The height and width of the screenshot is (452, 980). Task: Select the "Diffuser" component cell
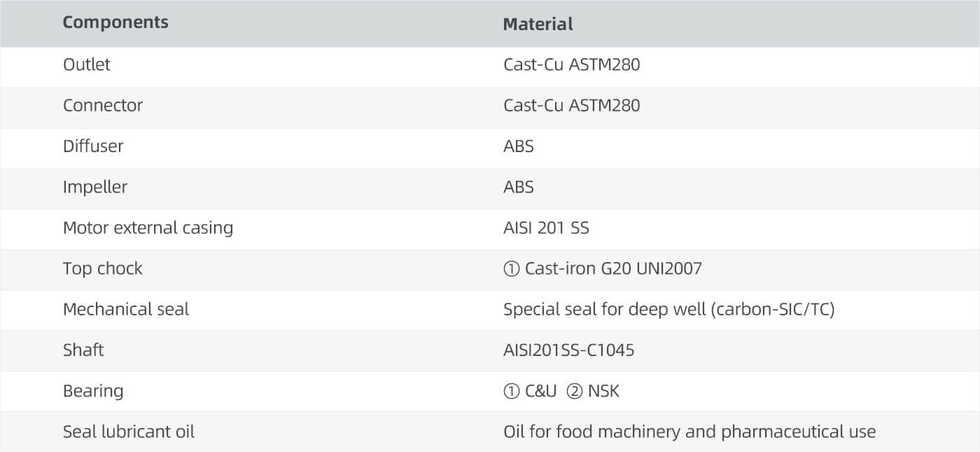(93, 146)
